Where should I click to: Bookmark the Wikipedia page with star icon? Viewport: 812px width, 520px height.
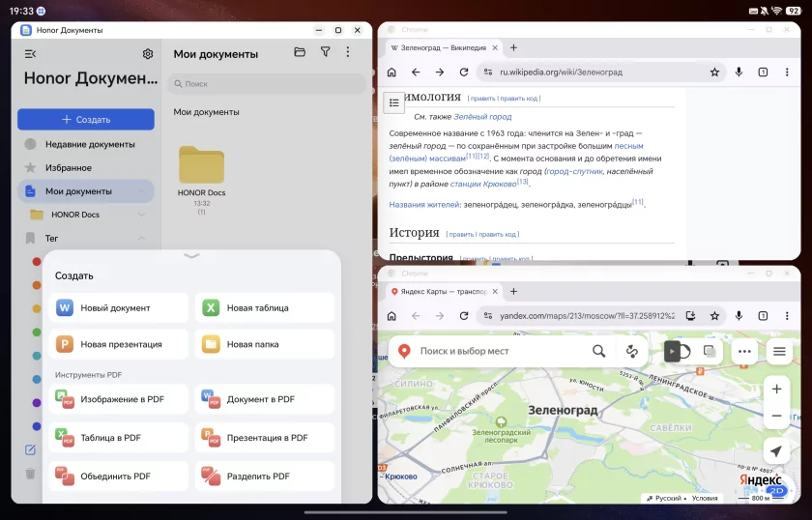[x=714, y=72]
